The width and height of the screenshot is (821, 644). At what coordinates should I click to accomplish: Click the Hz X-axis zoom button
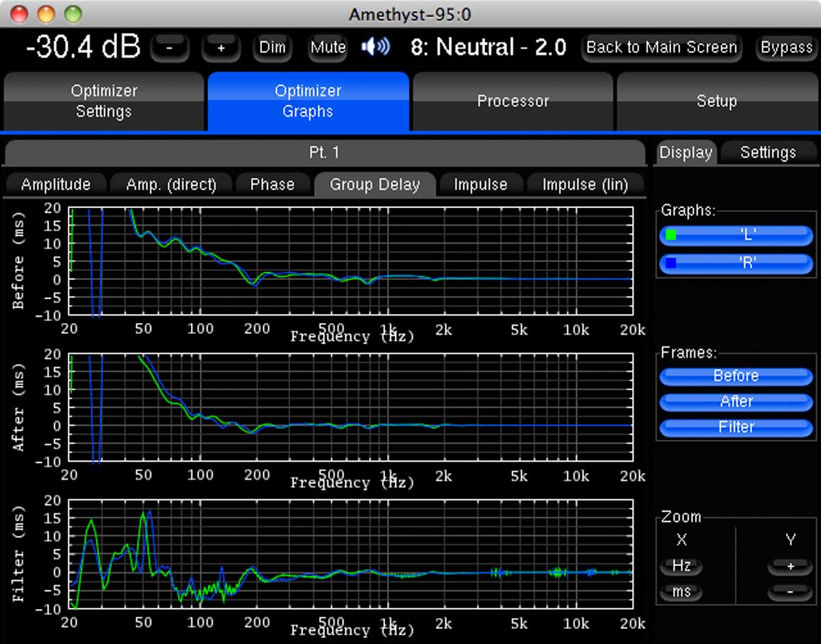[681, 567]
